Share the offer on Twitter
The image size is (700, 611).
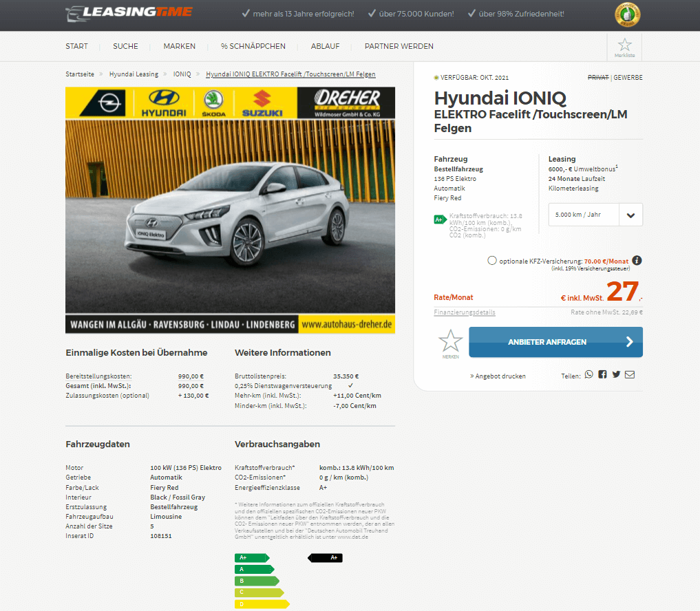click(x=616, y=374)
